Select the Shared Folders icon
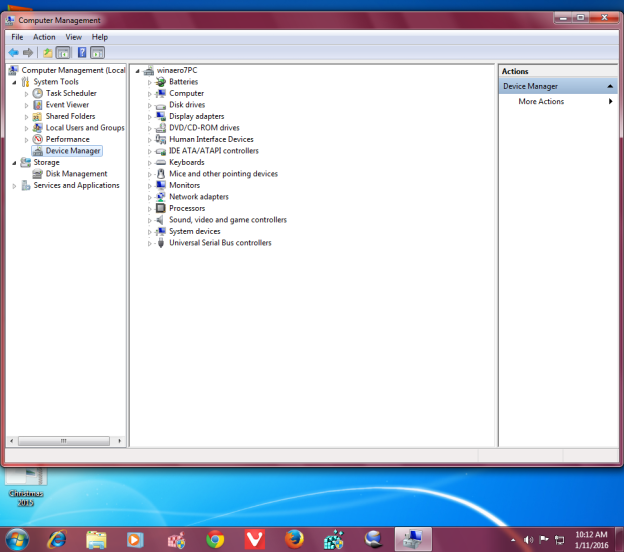The image size is (624, 552). coord(37,116)
